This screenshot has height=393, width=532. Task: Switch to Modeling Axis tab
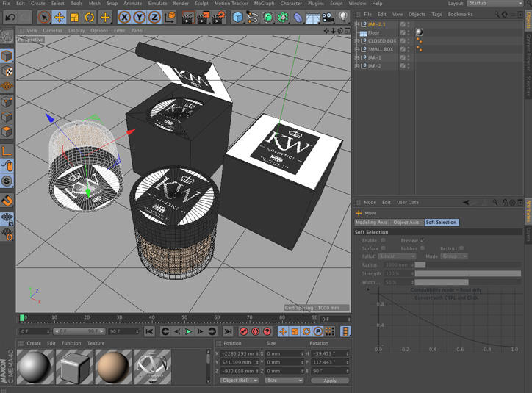point(371,223)
